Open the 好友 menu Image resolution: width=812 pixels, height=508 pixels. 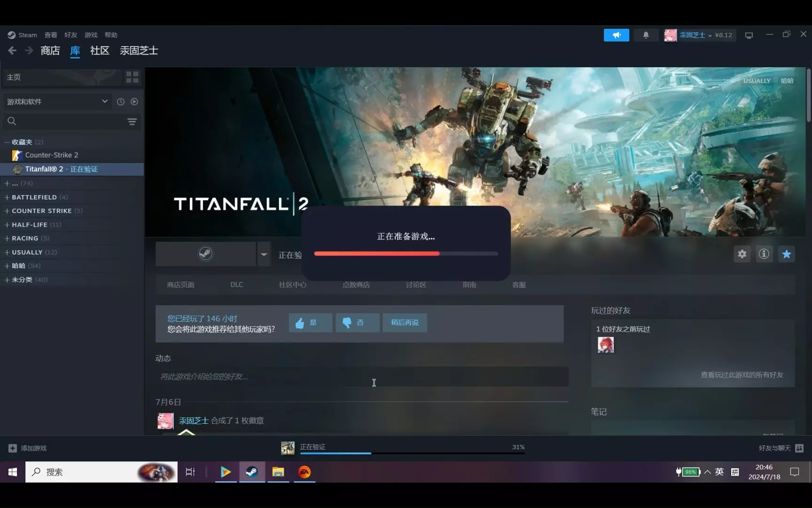[x=71, y=35]
